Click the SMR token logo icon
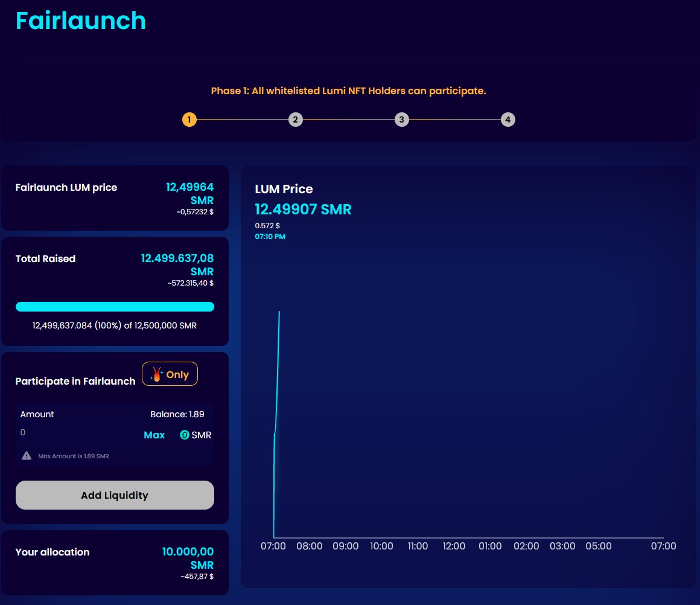This screenshot has width=700, height=605. (185, 434)
